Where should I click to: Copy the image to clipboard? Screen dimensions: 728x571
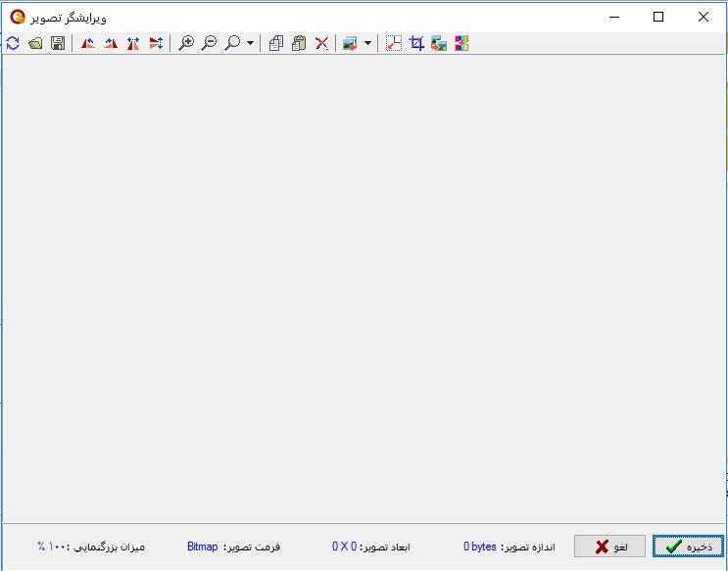pos(276,43)
